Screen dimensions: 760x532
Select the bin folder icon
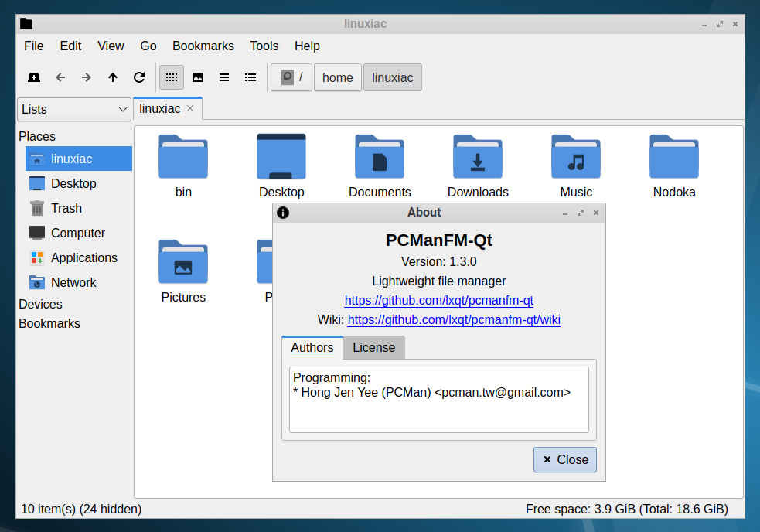point(183,157)
